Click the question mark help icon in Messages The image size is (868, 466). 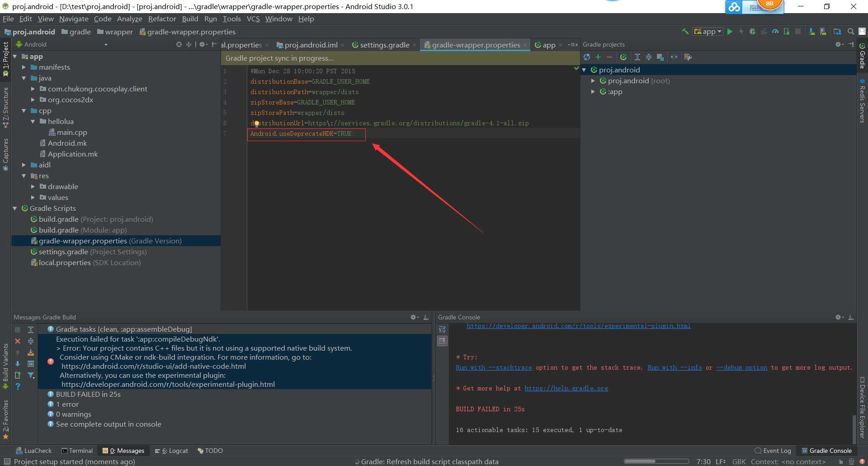18,386
